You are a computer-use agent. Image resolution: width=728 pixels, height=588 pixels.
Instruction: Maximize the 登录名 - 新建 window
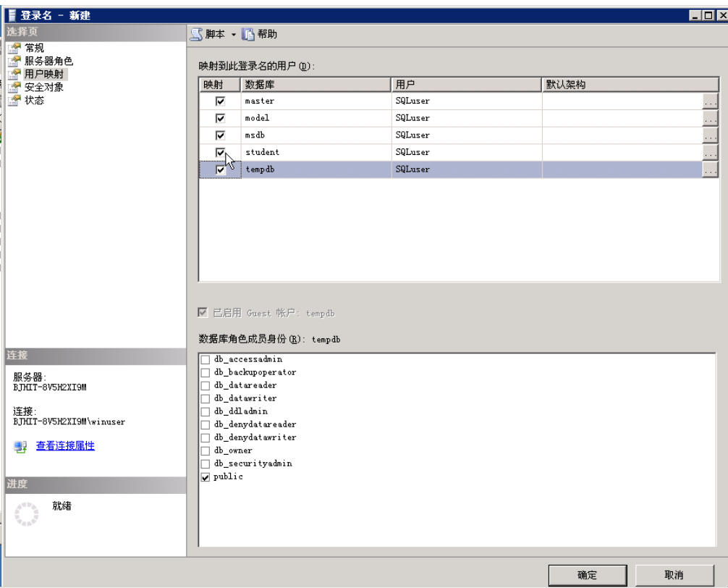click(708, 15)
